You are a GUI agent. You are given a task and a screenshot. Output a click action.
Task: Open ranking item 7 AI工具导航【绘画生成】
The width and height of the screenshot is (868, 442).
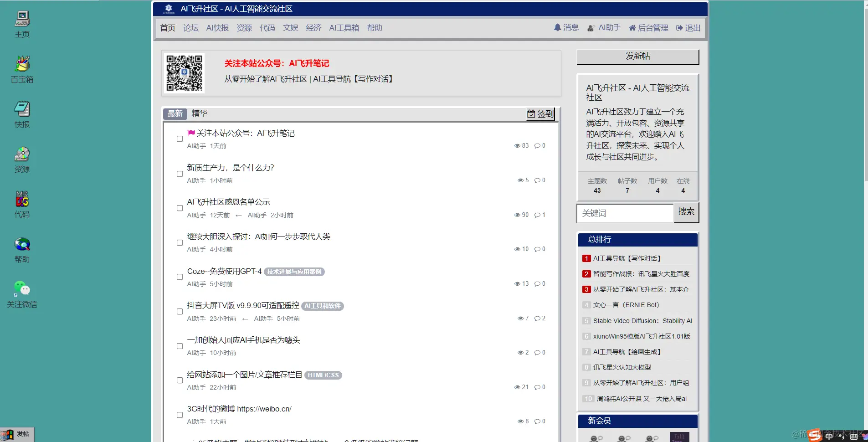click(x=627, y=352)
